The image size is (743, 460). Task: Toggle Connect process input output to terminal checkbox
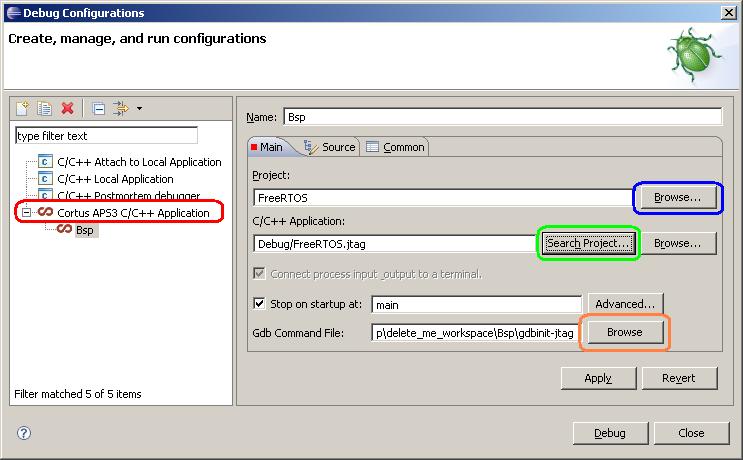click(259, 273)
